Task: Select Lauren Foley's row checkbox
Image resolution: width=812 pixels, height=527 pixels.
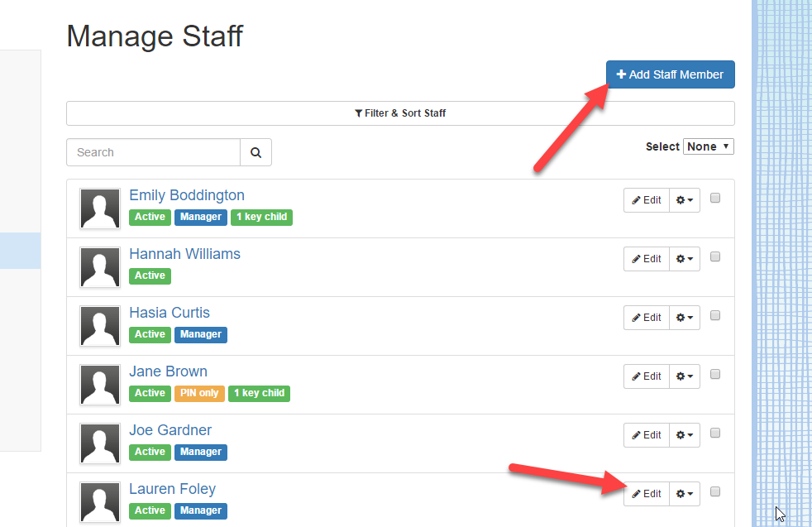Action: click(x=715, y=491)
